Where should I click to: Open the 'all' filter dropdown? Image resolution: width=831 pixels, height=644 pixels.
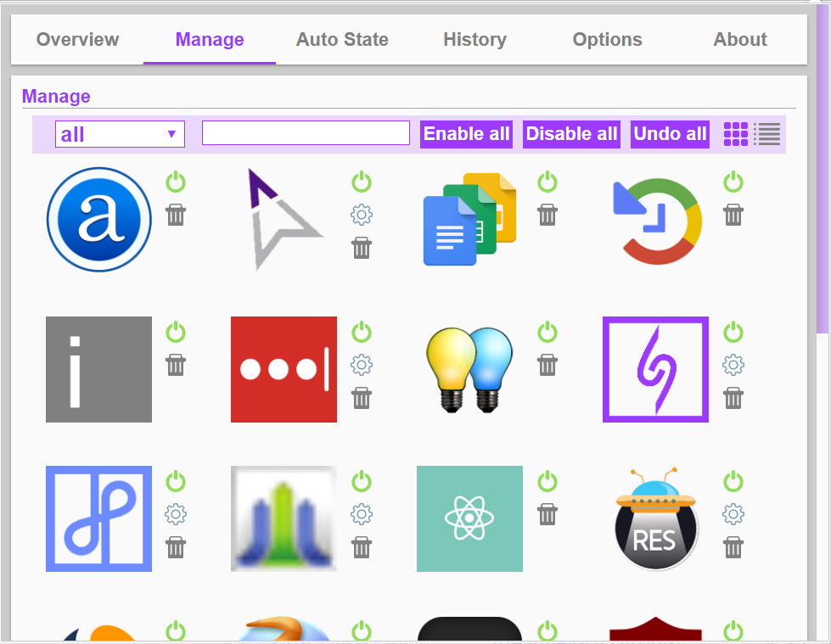pyautogui.click(x=120, y=134)
